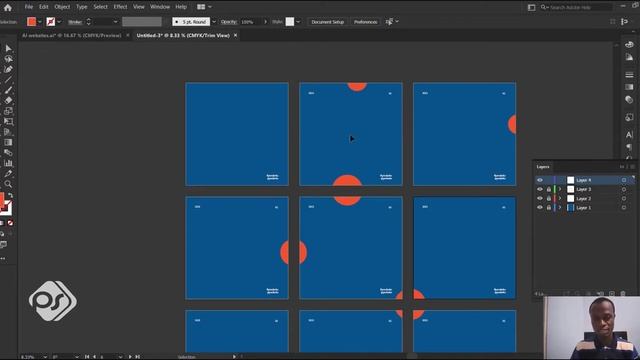Click the target circle of Layer 3
The image size is (640, 360).
624,189
